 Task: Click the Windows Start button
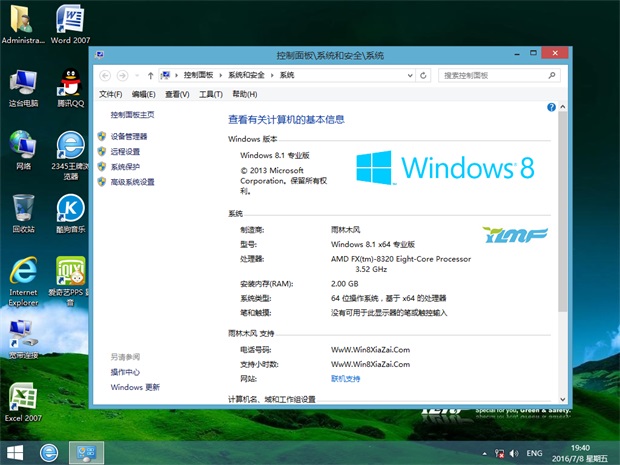[15, 451]
